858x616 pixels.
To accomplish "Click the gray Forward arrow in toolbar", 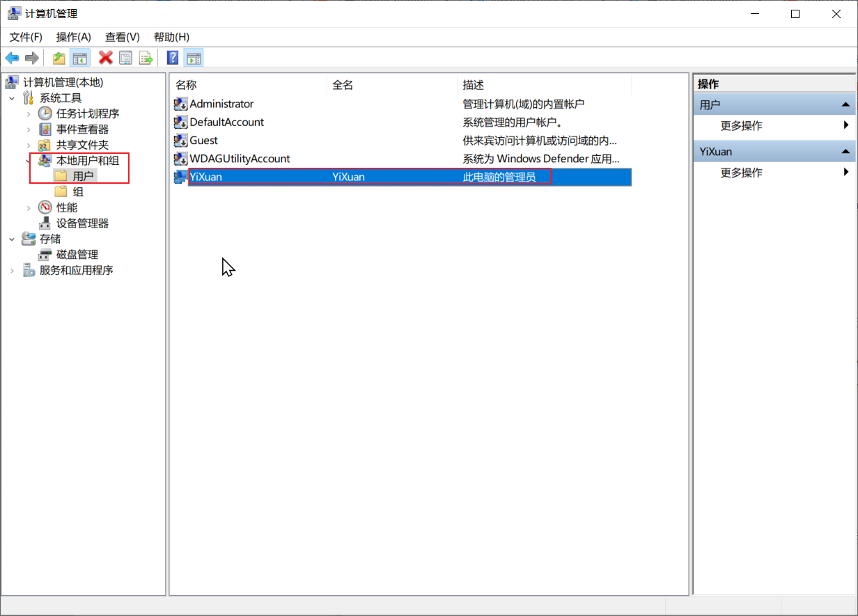I will [31, 58].
